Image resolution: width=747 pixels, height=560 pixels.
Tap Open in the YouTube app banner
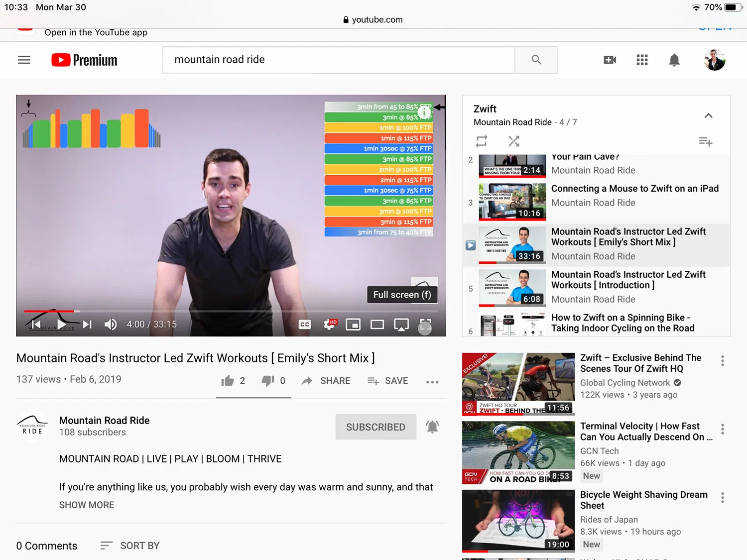pyautogui.click(x=96, y=32)
